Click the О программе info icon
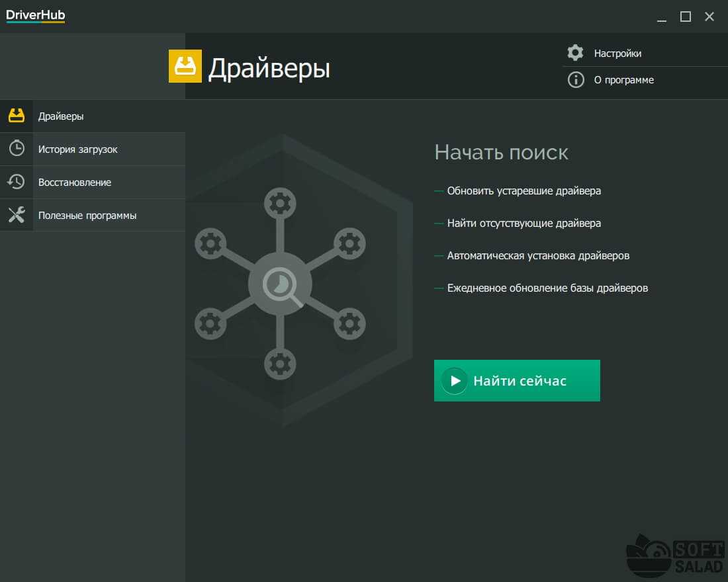728x582 pixels. click(576, 80)
